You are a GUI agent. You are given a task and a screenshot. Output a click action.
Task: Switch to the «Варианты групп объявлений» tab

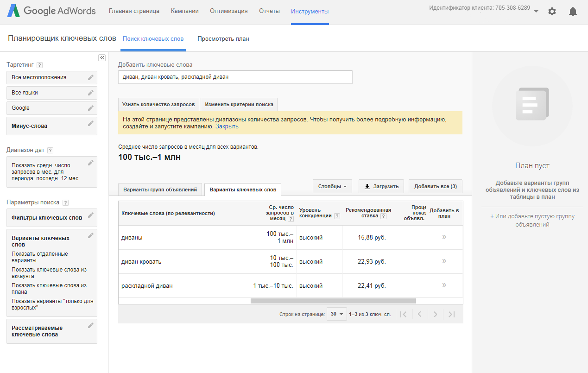tap(159, 189)
